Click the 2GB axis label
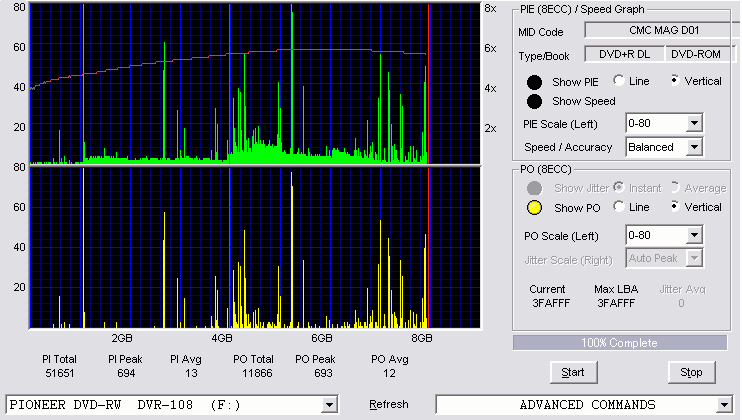 coord(122,338)
